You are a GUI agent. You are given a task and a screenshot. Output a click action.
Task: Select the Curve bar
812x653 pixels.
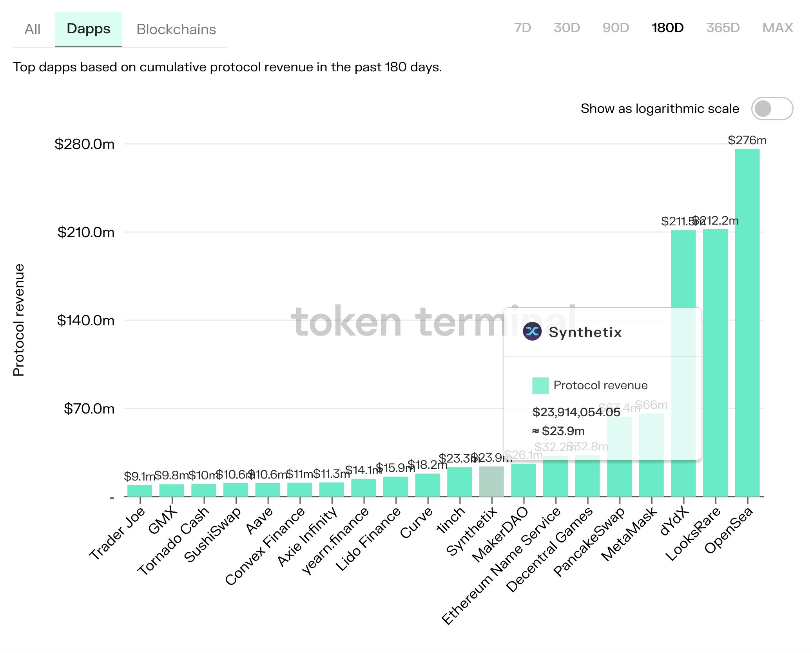pos(428,485)
